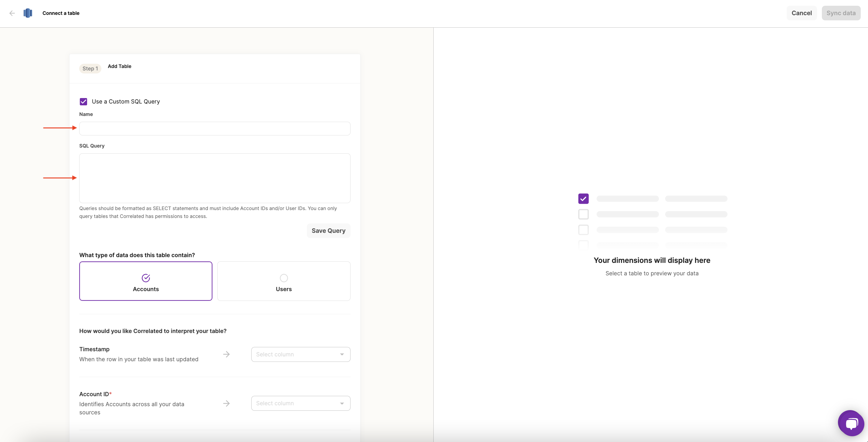Open the Account ID Select column dropdown
Image resolution: width=868 pixels, height=442 pixels.
pos(300,403)
